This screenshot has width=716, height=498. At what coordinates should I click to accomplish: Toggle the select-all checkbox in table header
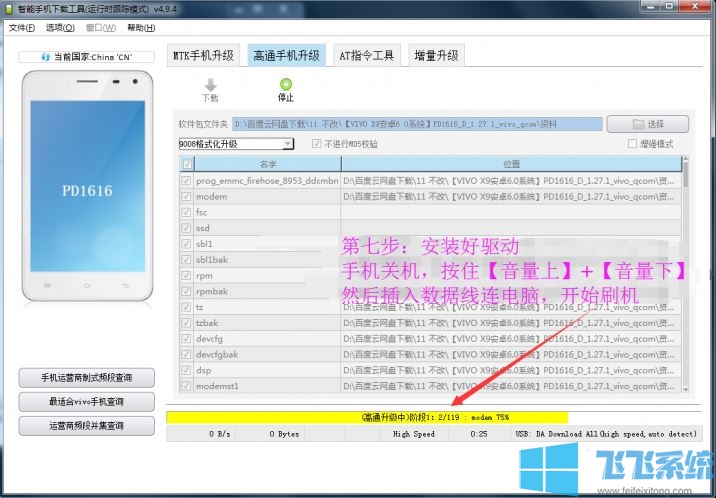coord(187,164)
